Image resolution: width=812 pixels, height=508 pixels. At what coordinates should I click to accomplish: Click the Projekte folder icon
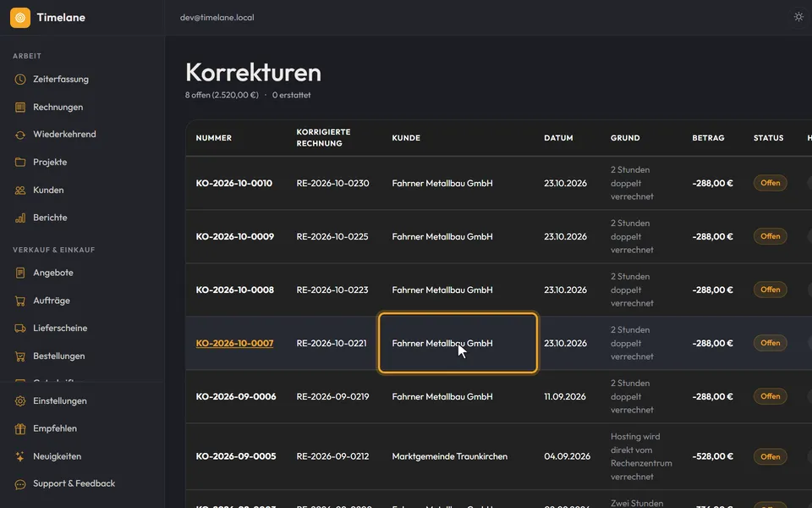(20, 163)
